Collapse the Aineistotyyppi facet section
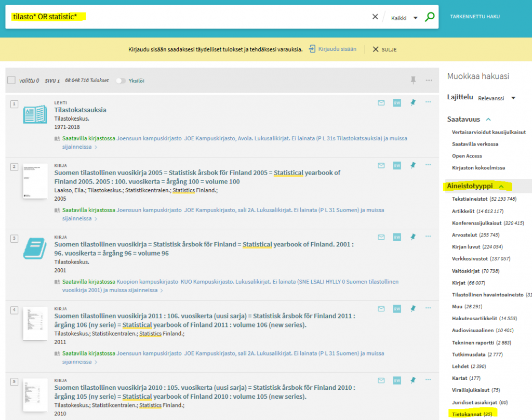The width and height of the screenshot is (532, 420). tap(475, 186)
